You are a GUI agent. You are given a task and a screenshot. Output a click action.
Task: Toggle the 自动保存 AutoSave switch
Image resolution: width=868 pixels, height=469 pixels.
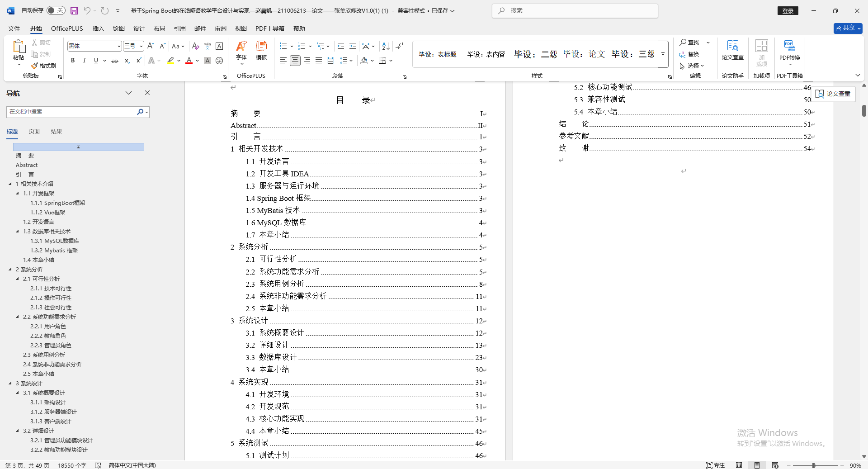(x=56, y=10)
